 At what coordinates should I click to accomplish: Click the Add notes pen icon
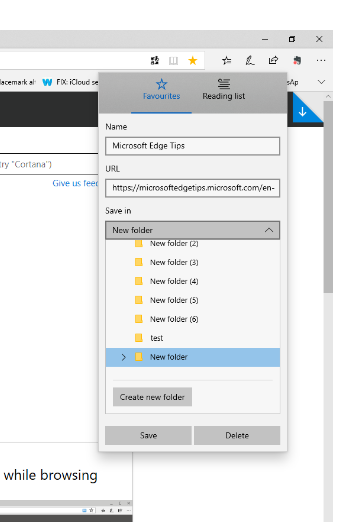point(250,61)
